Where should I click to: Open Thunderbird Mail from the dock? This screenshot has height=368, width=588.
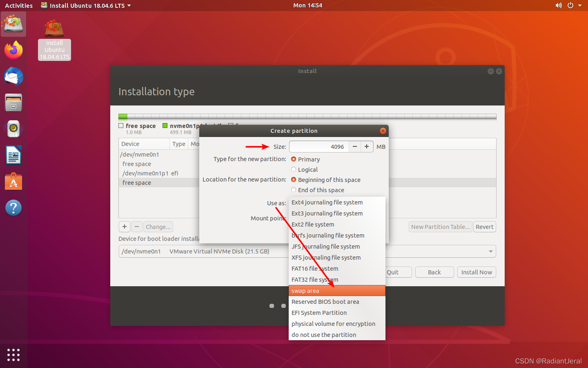[x=13, y=76]
